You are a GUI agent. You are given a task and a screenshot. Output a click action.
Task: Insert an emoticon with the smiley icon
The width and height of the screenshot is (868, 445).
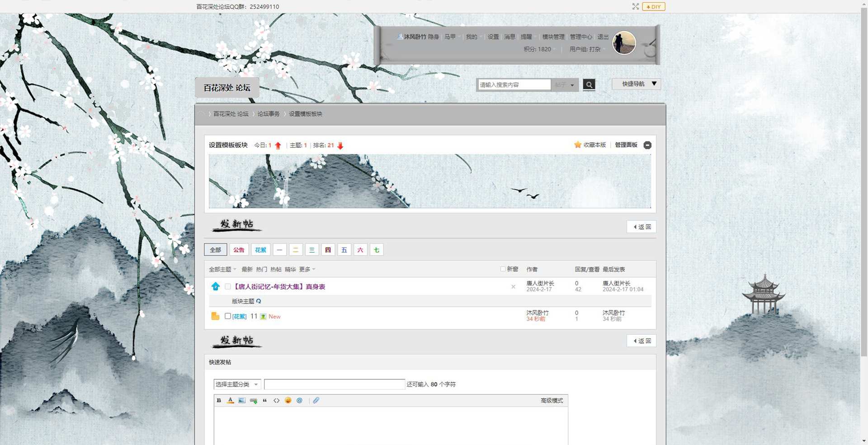(288, 400)
